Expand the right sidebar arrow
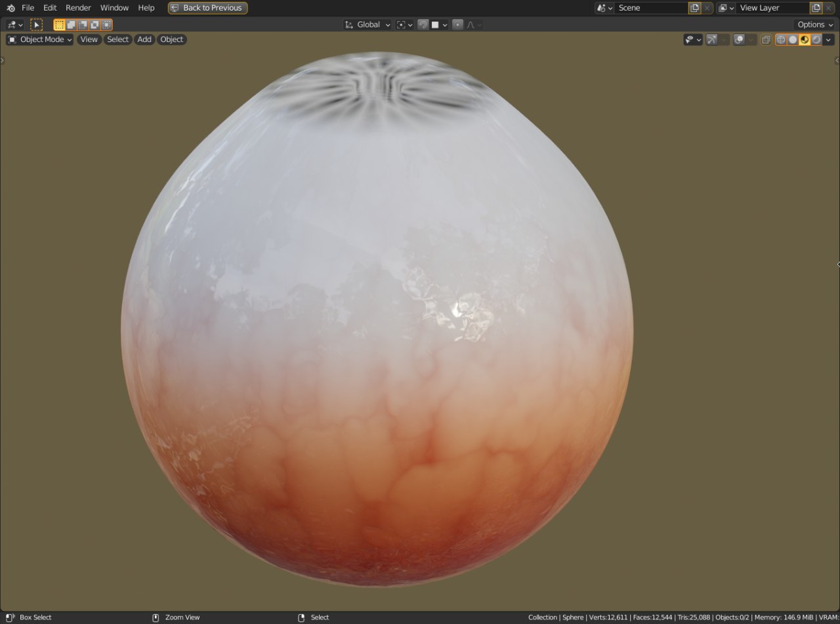Image resolution: width=840 pixels, height=624 pixels. coord(837,60)
